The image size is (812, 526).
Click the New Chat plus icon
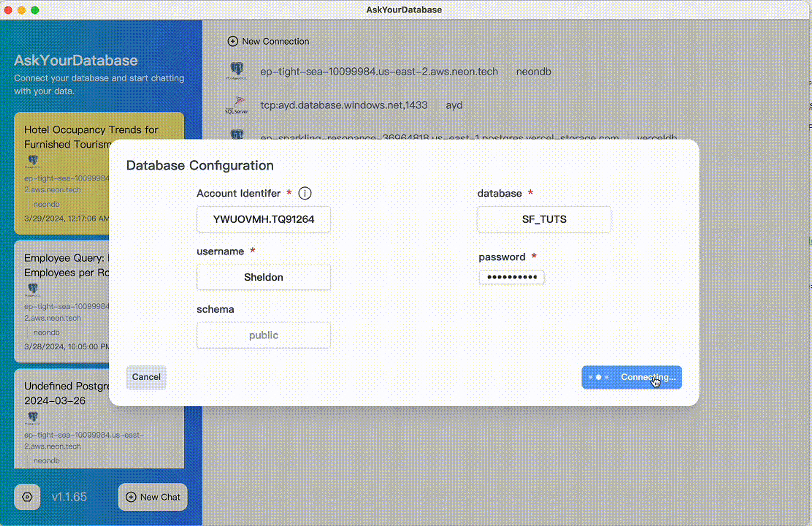point(131,497)
